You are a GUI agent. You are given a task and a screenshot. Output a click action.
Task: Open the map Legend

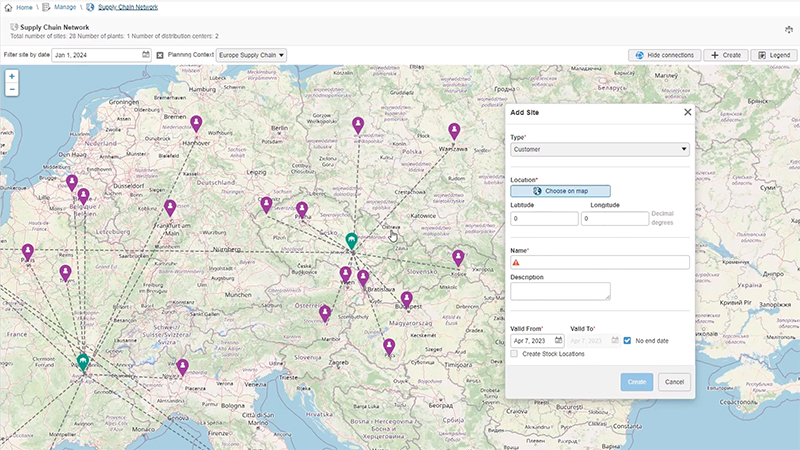click(774, 55)
